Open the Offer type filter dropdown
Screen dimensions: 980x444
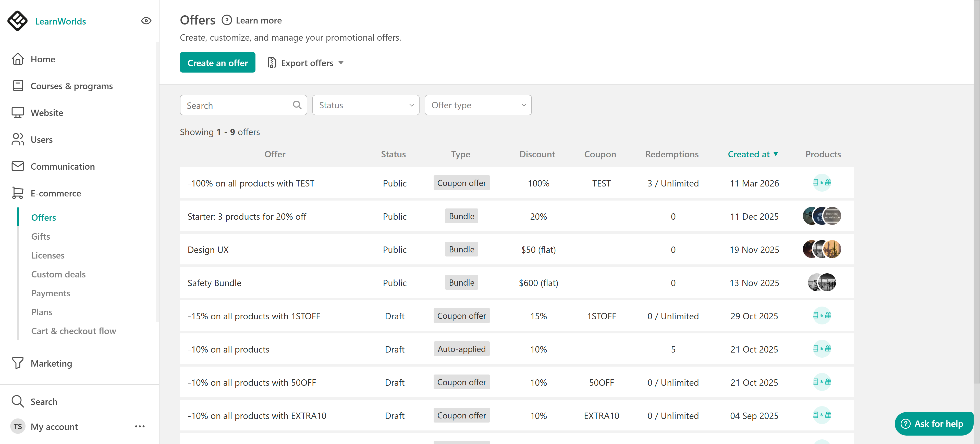pos(478,105)
